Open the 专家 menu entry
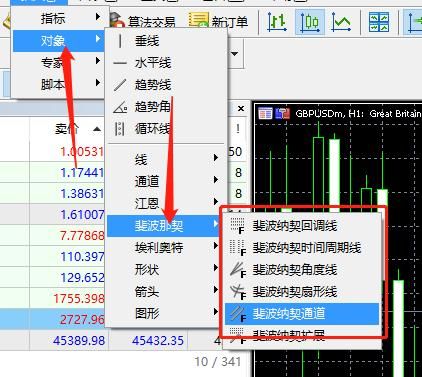 (x=60, y=62)
